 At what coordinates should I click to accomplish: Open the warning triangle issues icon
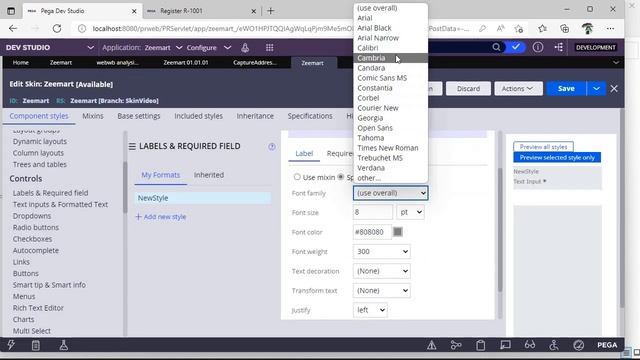click(x=431, y=345)
